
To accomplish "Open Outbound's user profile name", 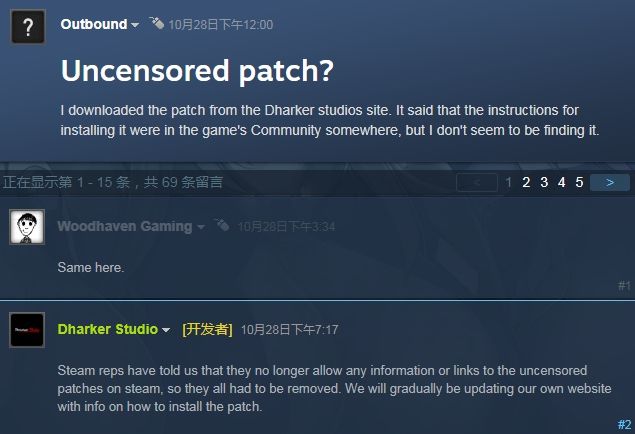I will [94, 24].
